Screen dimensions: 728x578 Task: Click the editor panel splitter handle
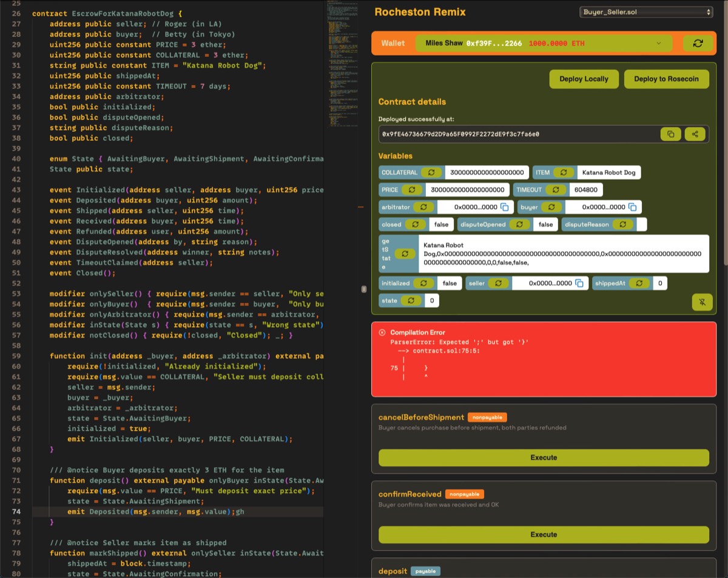pyautogui.click(x=364, y=289)
